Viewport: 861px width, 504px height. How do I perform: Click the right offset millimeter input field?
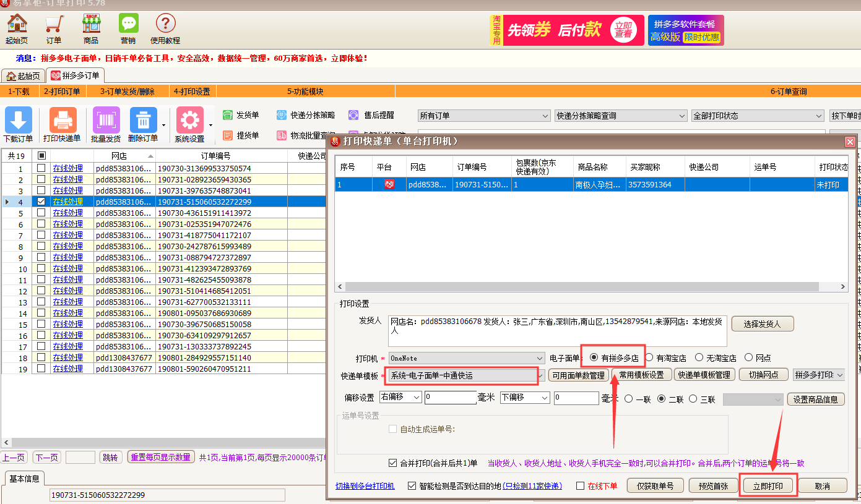click(x=451, y=398)
